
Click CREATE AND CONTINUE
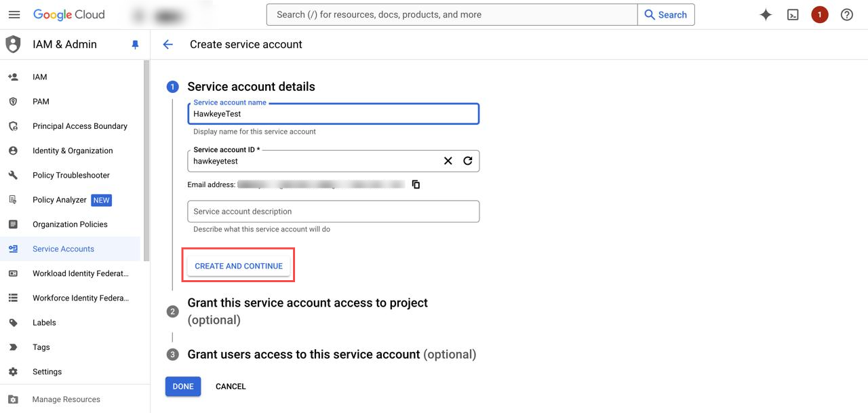(238, 265)
